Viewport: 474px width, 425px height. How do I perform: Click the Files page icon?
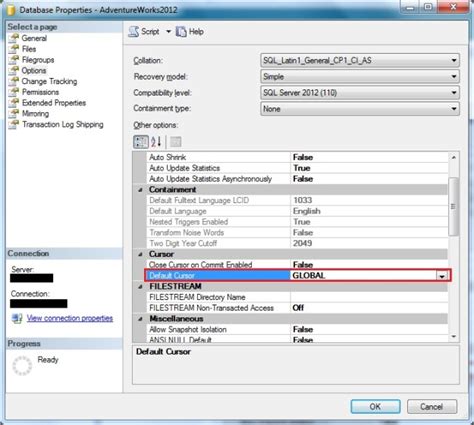(x=14, y=49)
